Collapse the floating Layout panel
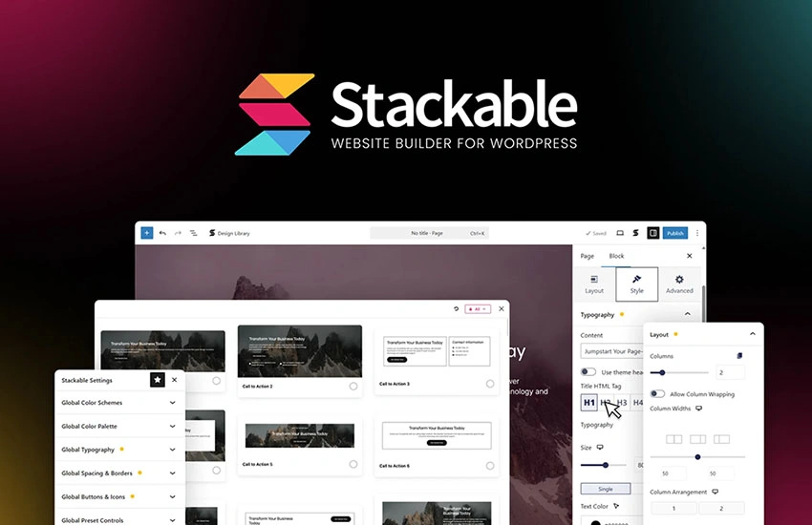This screenshot has width=812, height=525. [753, 334]
